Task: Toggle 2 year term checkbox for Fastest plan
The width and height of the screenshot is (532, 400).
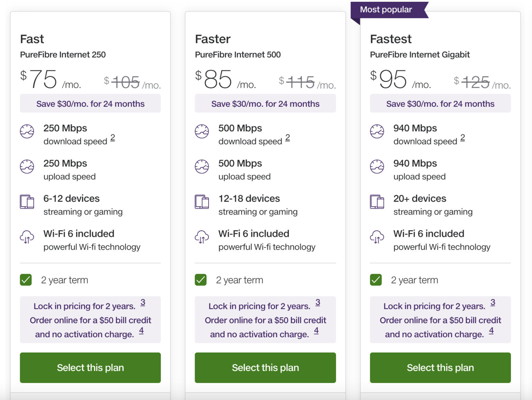Action: click(x=376, y=280)
